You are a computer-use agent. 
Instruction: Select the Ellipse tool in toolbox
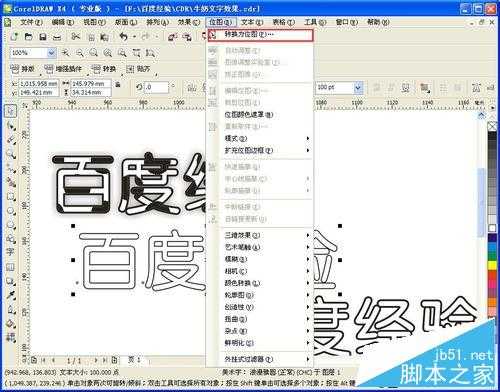tap(11, 211)
